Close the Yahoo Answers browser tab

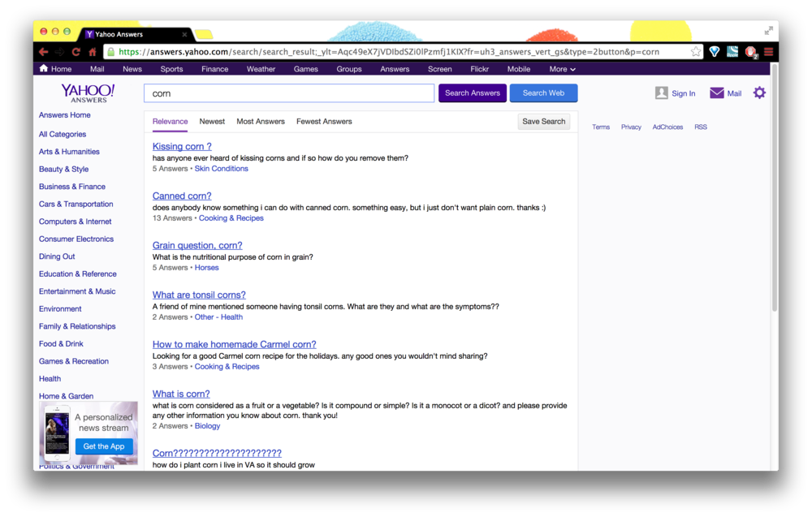point(184,34)
